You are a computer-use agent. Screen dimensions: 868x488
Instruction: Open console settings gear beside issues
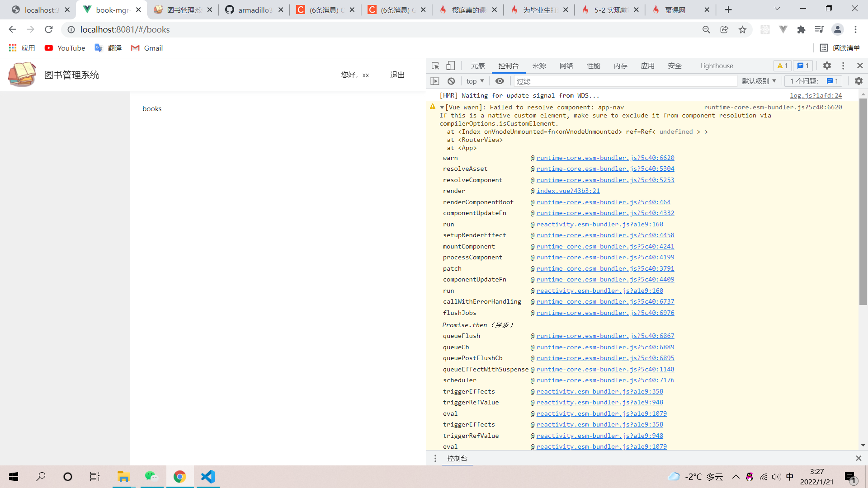coord(859,81)
